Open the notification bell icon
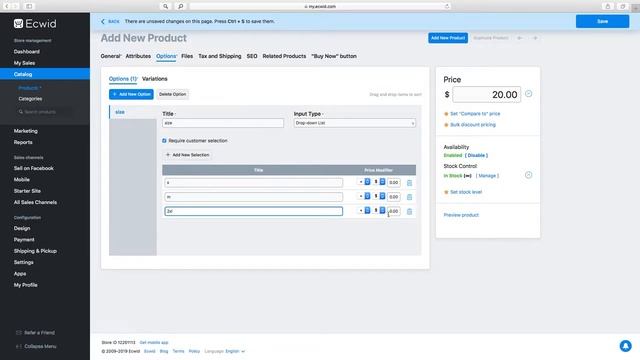Image resolution: width=640 pixels, height=360 pixels. pos(625,346)
